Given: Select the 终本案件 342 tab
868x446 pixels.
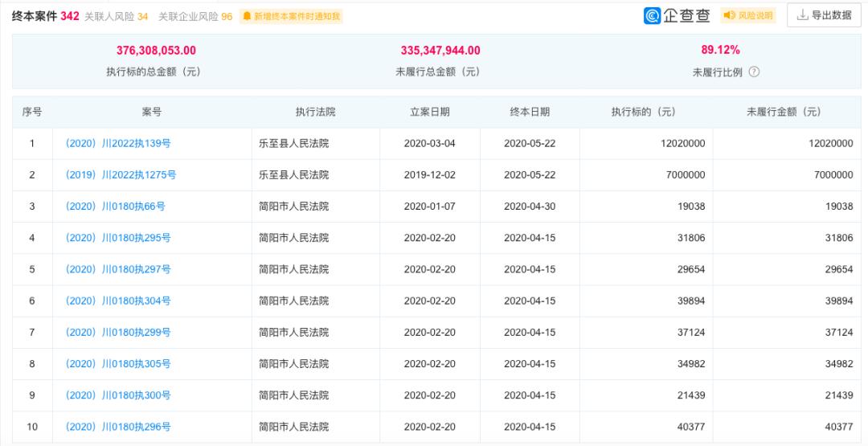Looking at the screenshot, I should click(45, 16).
